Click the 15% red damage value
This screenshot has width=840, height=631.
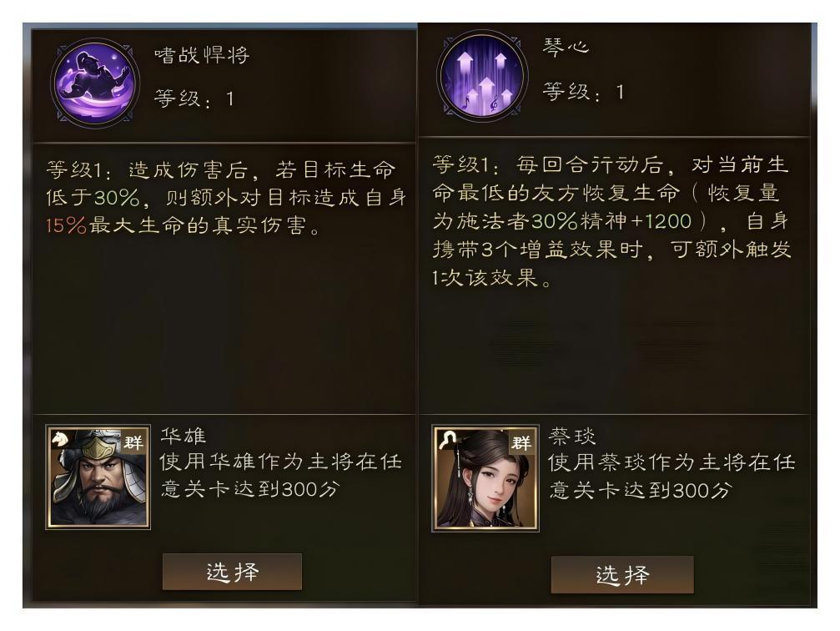pyautogui.click(x=66, y=225)
